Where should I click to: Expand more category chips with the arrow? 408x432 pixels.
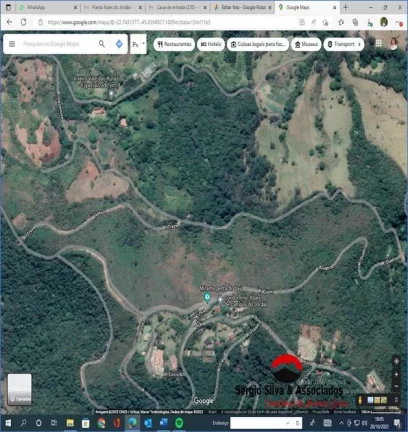point(359,44)
